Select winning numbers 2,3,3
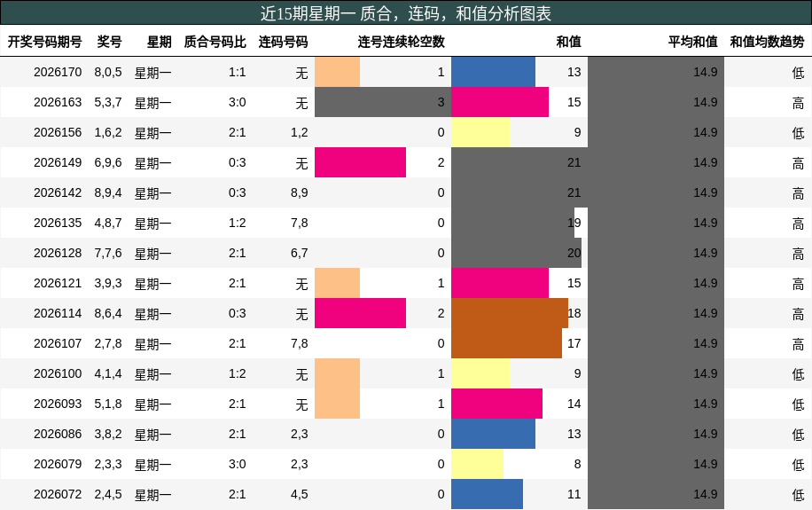The height and width of the screenshot is (510, 812). [x=108, y=464]
